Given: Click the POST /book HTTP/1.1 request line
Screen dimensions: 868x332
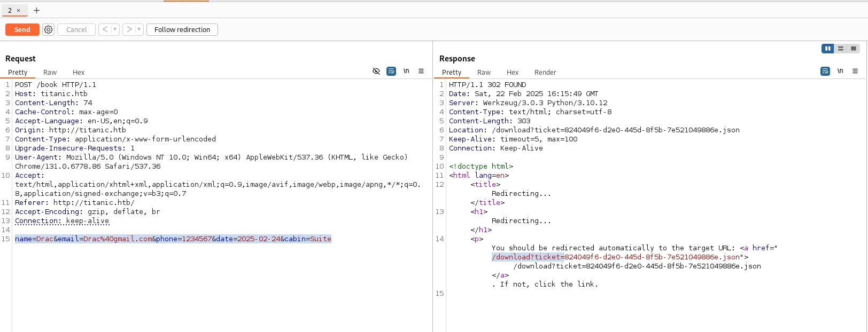Looking at the screenshot, I should (56, 84).
